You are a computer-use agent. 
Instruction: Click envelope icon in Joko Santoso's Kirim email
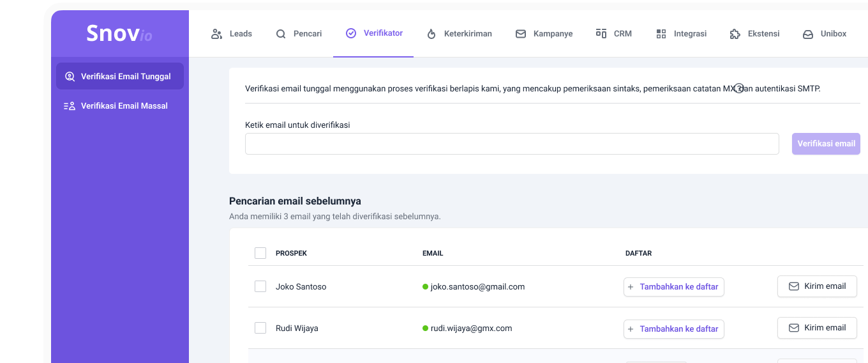click(x=794, y=286)
